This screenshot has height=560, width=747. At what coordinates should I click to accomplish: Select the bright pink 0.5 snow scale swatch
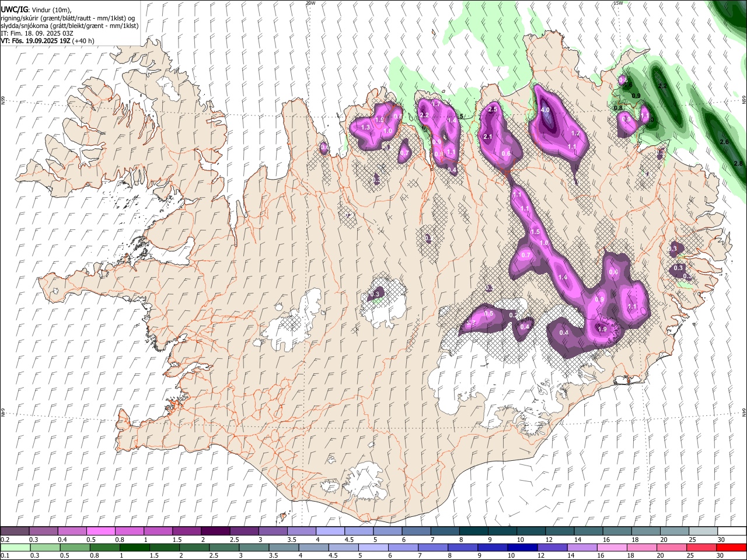(100, 531)
